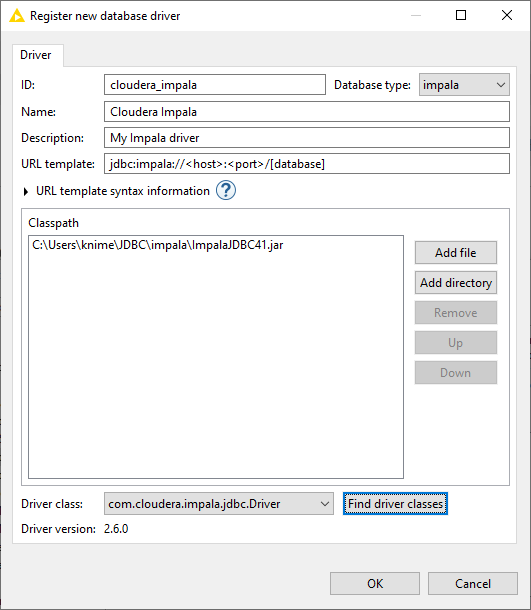Select ImpalaJDBC41.jar classpath entry

(x=158, y=245)
